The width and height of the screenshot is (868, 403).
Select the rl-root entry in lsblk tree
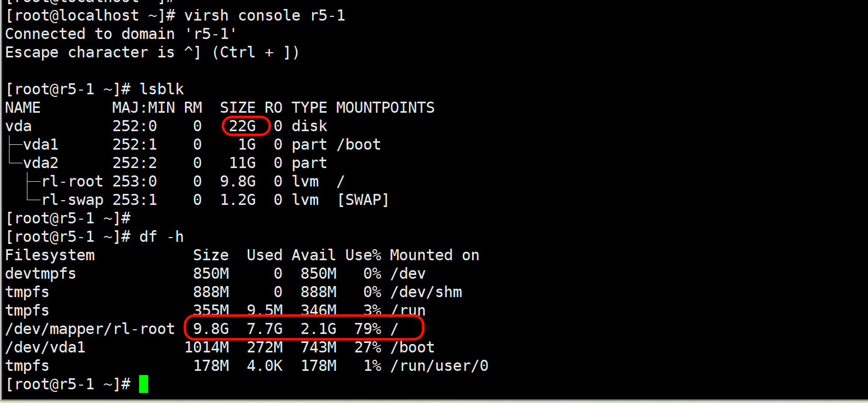(72, 182)
